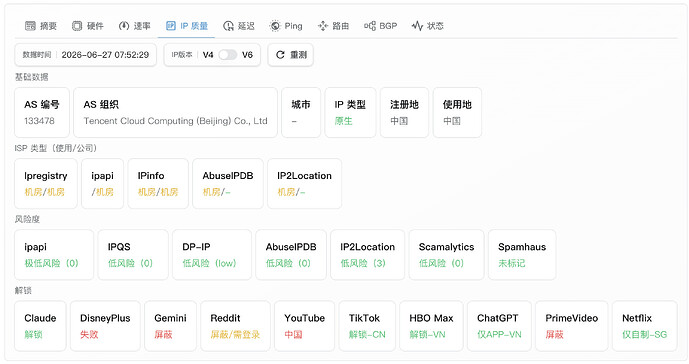Screen dimensions: 689x364
Task: Select the V6 label
Action: [247, 55]
